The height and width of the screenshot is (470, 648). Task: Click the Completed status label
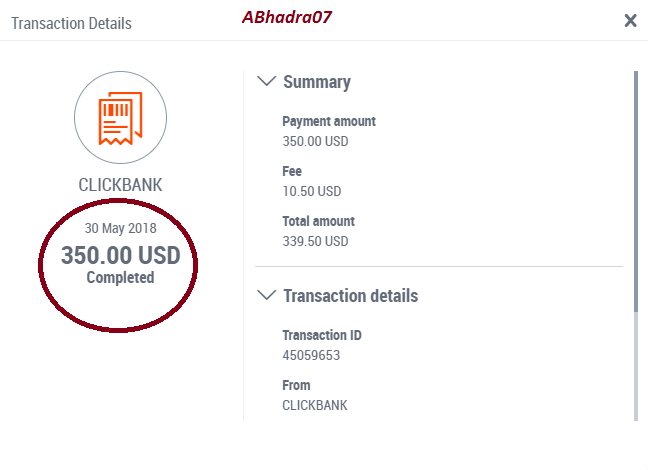120,277
